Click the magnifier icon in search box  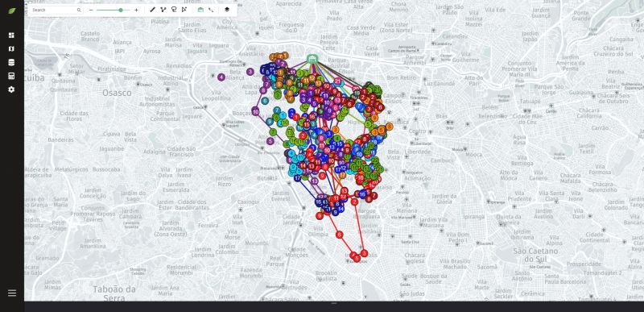point(79,10)
